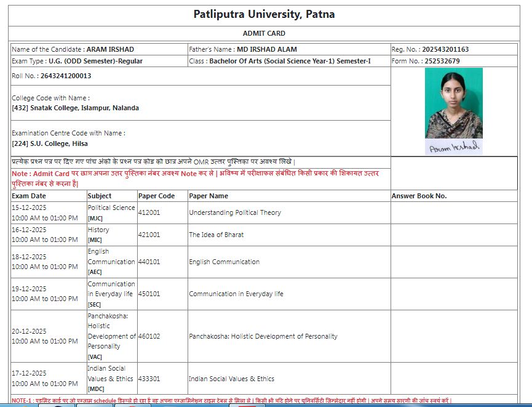Screen dimensions: 532x407
Task: Click the Paper Code column header
Action: 156,196
